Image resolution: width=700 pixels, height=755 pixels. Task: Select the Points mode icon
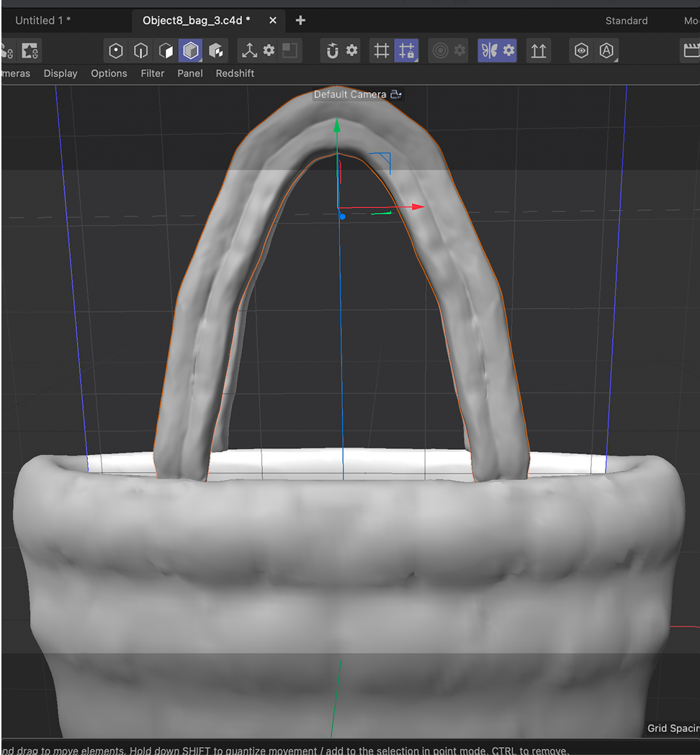click(x=115, y=50)
